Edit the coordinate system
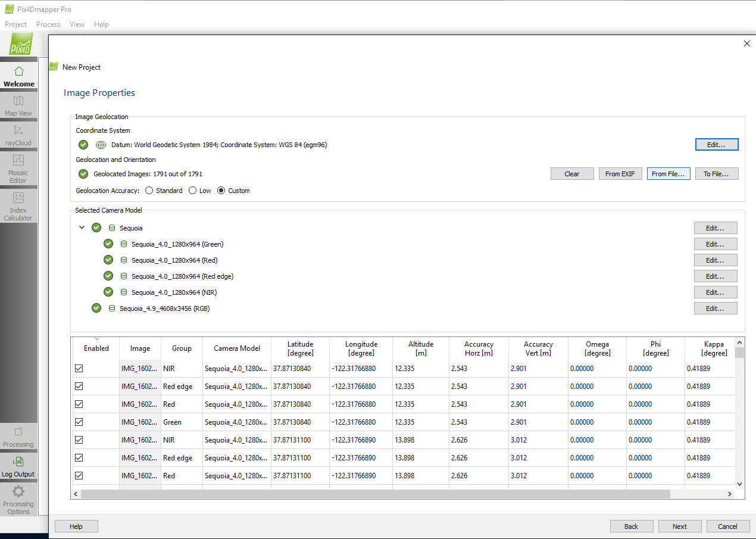 tap(717, 145)
